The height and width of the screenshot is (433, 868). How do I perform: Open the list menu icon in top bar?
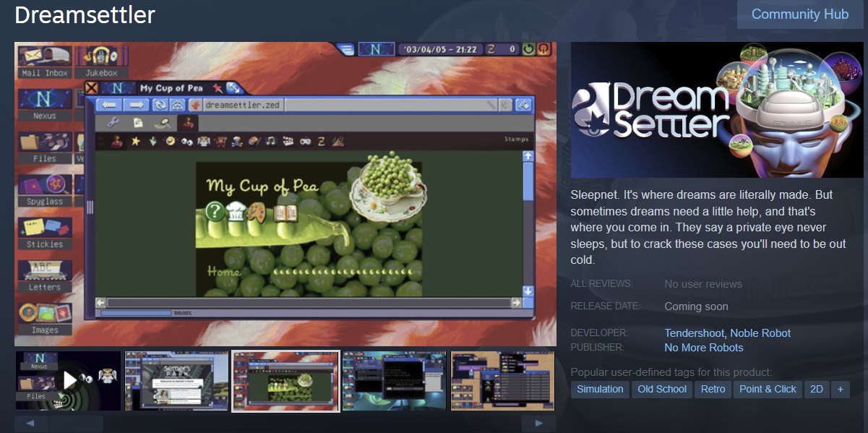click(x=347, y=49)
